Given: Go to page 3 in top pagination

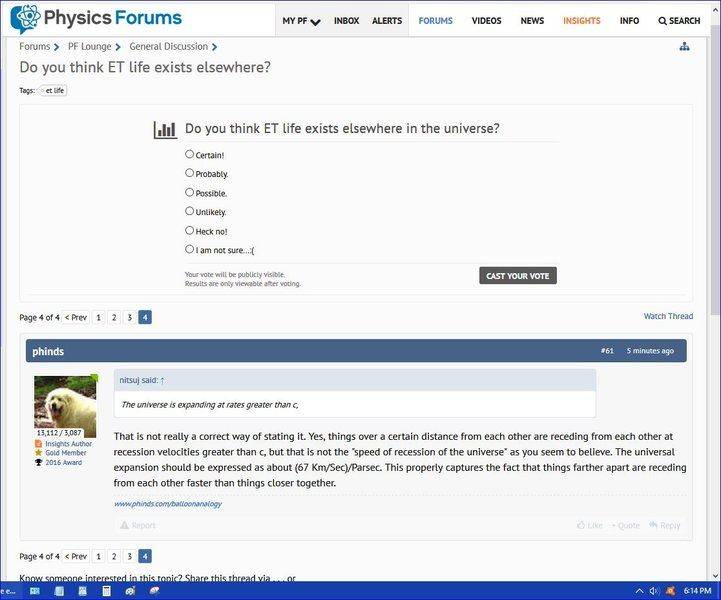Looking at the screenshot, I should [x=130, y=317].
